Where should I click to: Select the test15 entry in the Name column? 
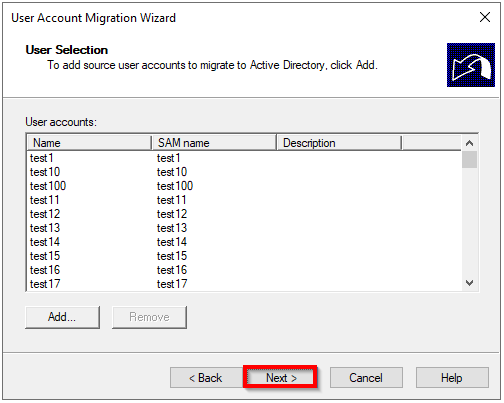point(45,256)
